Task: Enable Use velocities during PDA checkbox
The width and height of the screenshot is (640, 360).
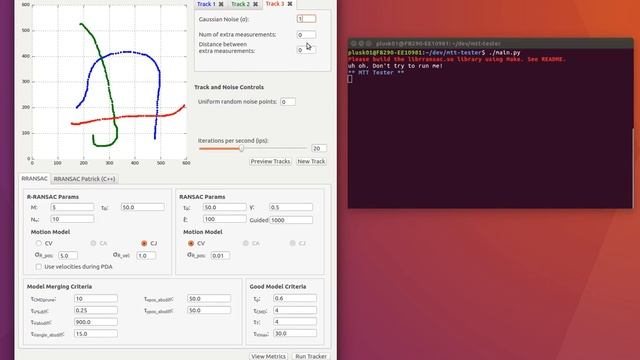Action: (x=38, y=267)
